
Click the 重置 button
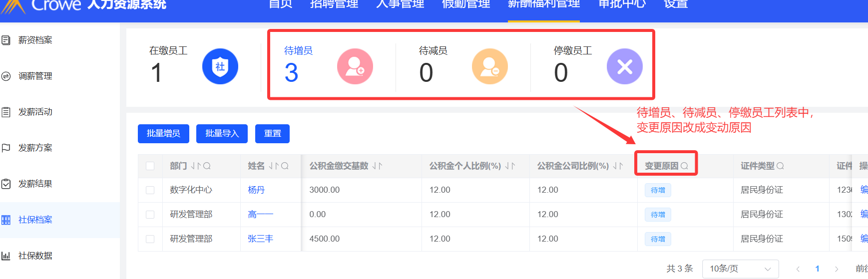(x=273, y=134)
